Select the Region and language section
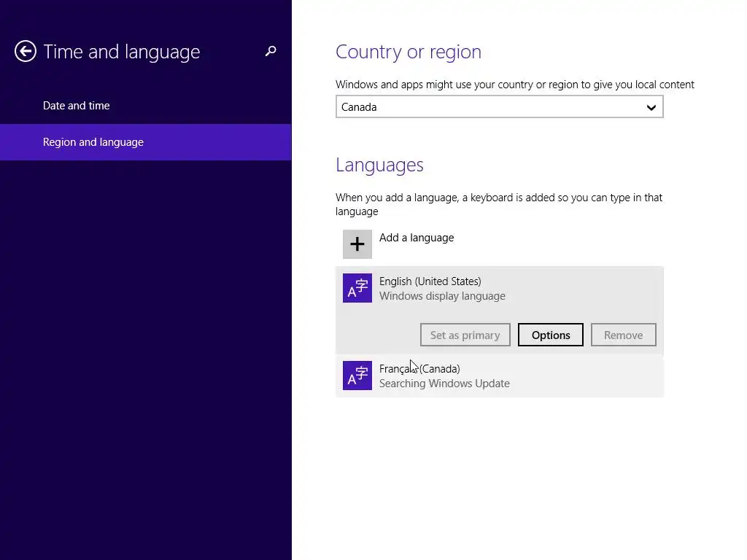 [x=145, y=142]
